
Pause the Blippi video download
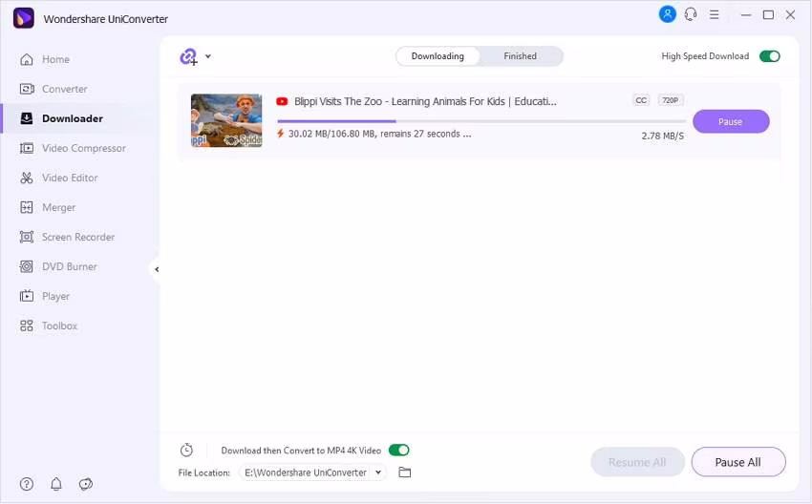731,121
